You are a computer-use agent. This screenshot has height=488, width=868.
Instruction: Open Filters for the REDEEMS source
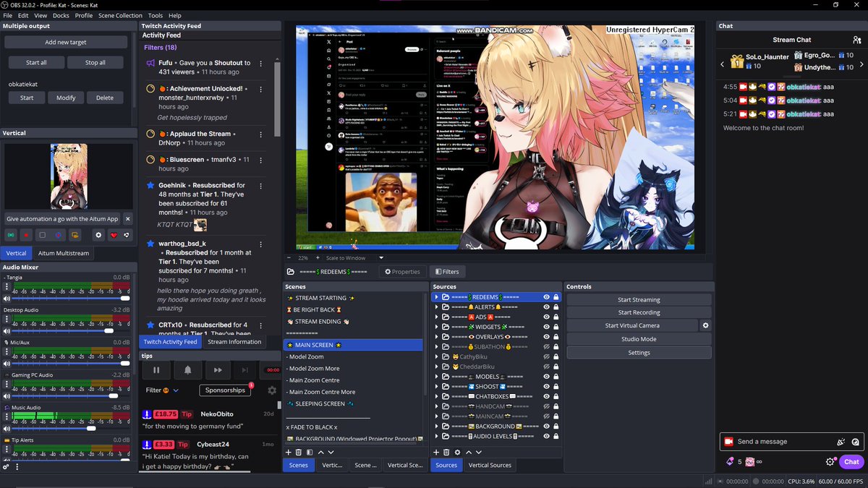pyautogui.click(x=446, y=272)
